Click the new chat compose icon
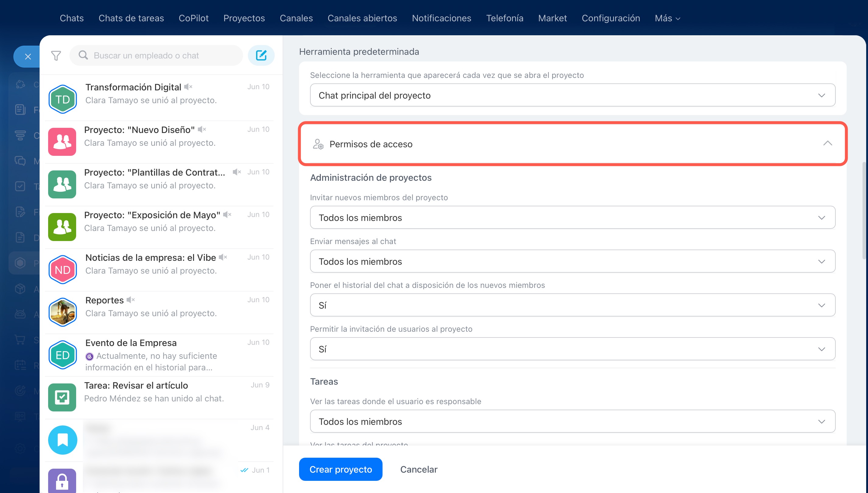868x493 pixels. pos(261,55)
